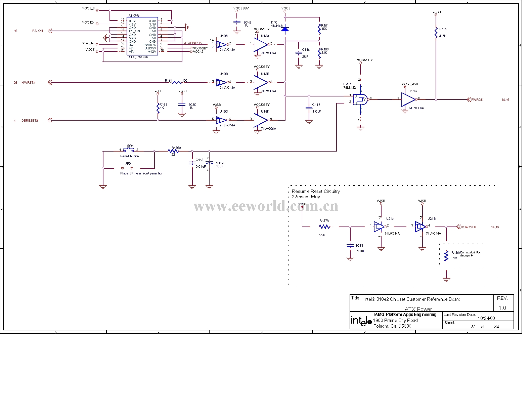Click the 'VCC3_3' power label
This screenshot has height=411, width=532.
click(x=88, y=8)
